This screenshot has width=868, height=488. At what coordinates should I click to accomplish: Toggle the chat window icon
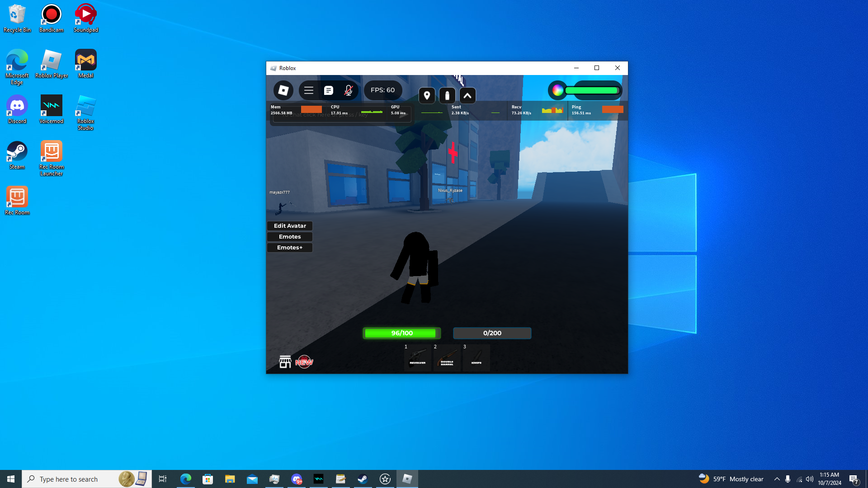pos(329,90)
